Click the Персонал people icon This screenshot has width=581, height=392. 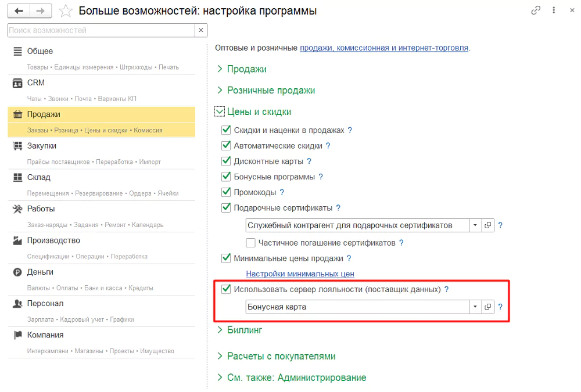[x=17, y=304]
